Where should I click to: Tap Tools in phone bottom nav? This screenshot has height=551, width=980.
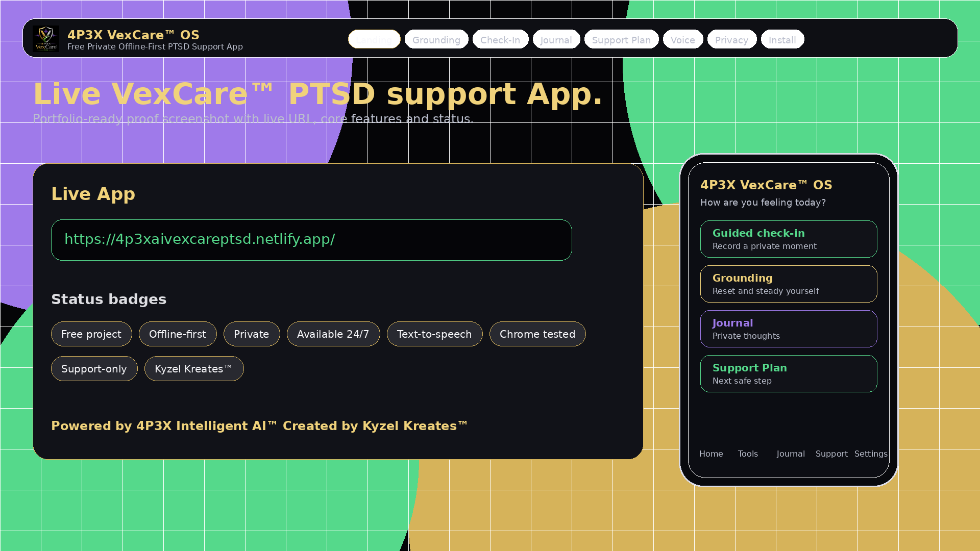point(748,454)
